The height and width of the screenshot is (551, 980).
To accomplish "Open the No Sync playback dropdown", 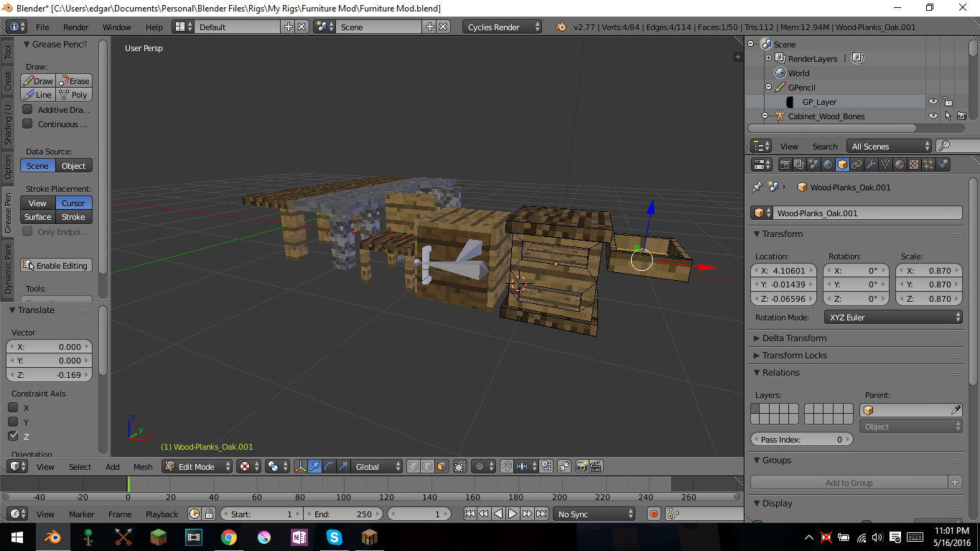I will point(594,514).
